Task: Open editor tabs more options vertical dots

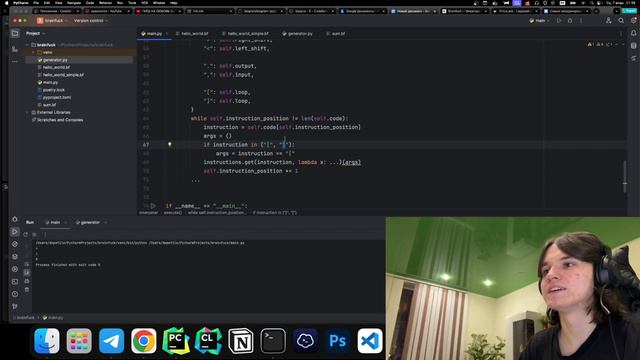Action: [621, 33]
